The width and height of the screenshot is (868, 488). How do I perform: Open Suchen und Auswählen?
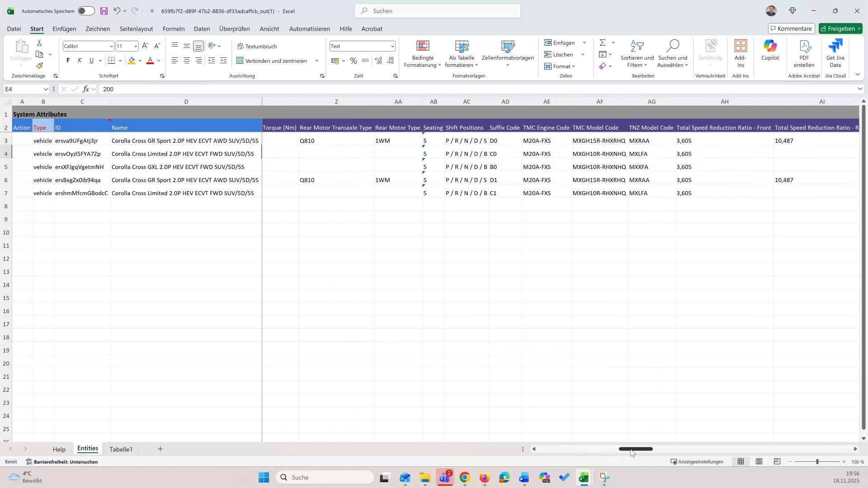pyautogui.click(x=672, y=53)
